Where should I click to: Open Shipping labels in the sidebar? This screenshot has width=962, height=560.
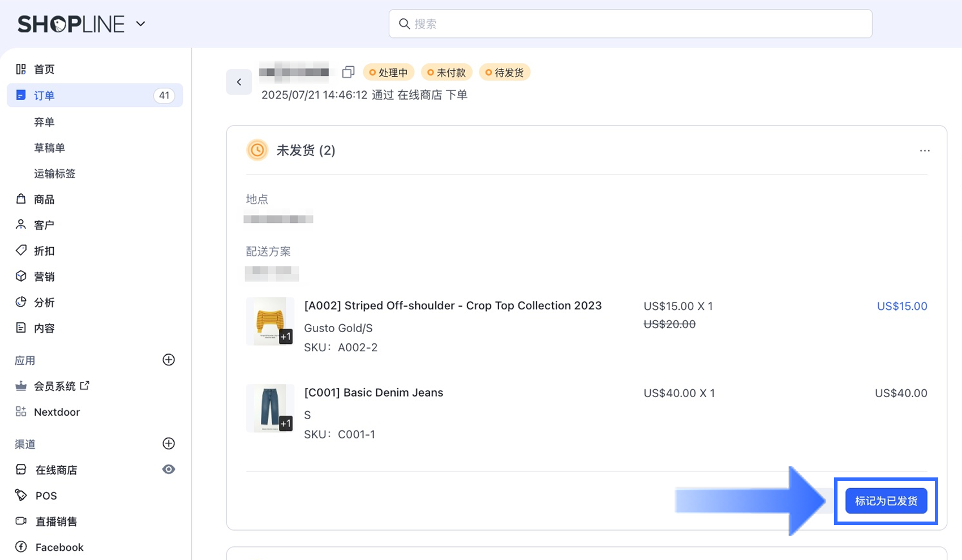(x=54, y=174)
